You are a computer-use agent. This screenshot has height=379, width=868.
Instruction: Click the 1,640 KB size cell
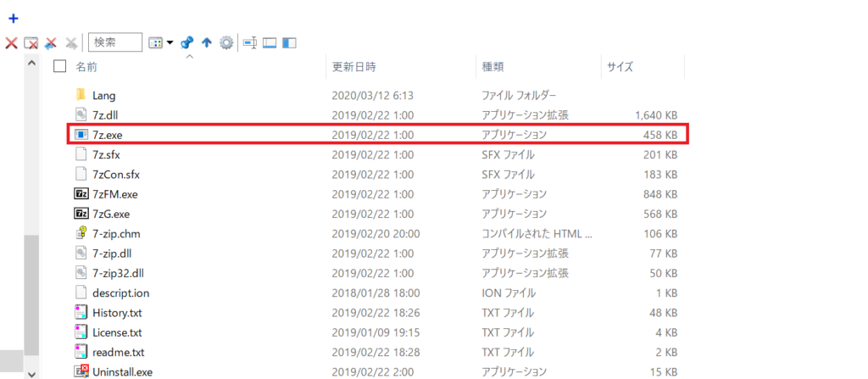656,115
